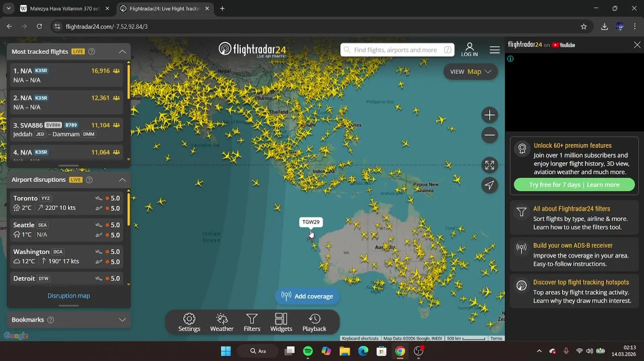This screenshot has height=361, width=644.
Task: Open map Terms link
Action: [x=496, y=338]
